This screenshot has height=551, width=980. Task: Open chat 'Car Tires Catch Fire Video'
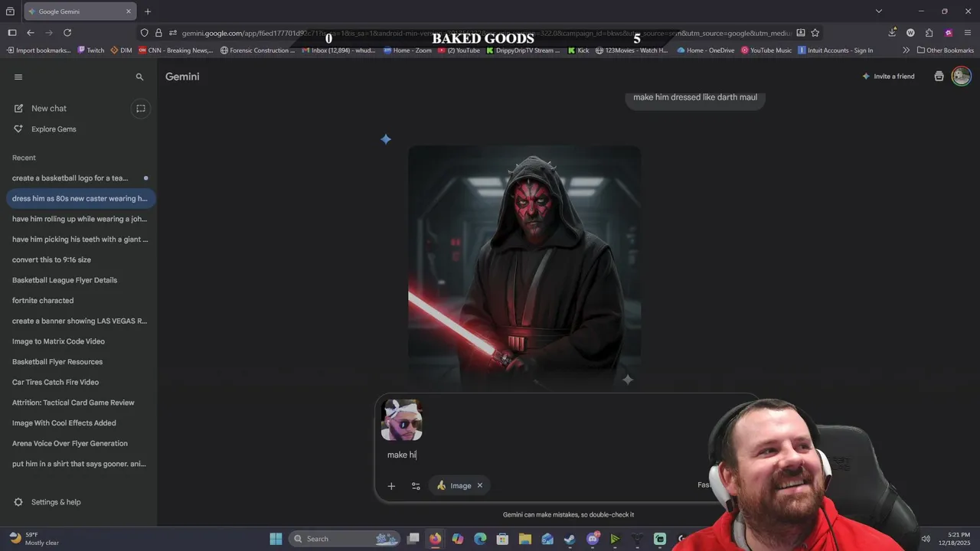[55, 382]
